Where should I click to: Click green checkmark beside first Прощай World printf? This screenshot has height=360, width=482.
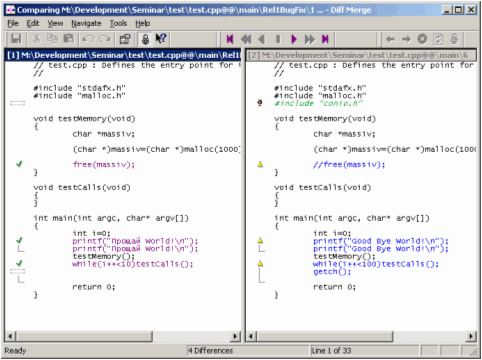[19, 240]
